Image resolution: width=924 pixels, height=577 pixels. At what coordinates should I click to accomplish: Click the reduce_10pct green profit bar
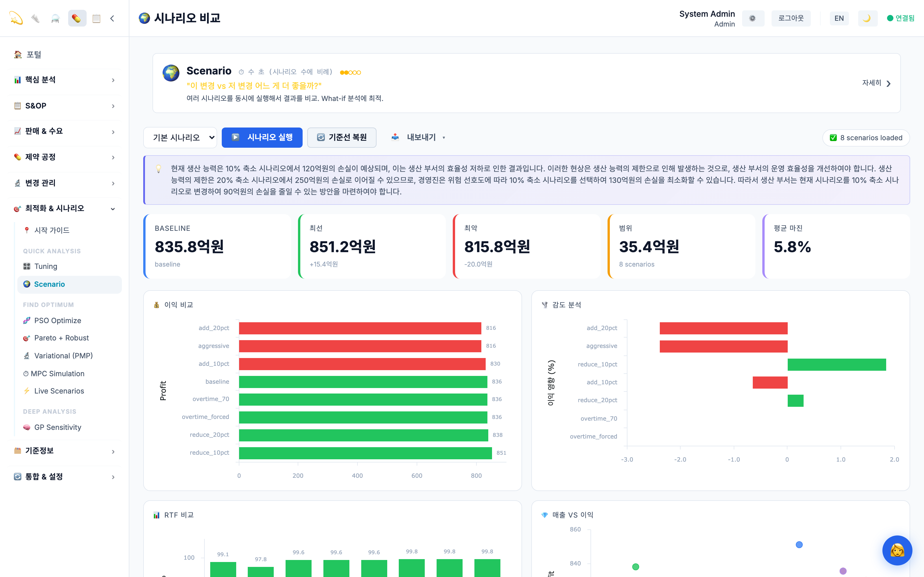click(x=365, y=453)
